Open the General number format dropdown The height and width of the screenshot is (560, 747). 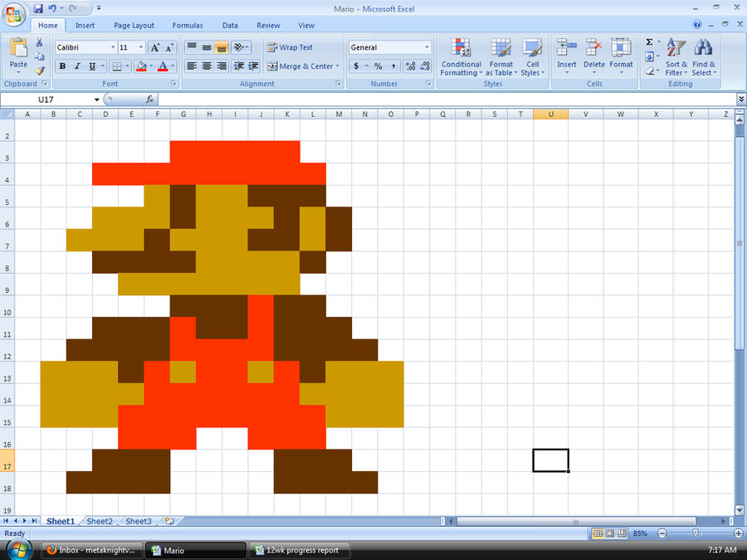pyautogui.click(x=427, y=47)
